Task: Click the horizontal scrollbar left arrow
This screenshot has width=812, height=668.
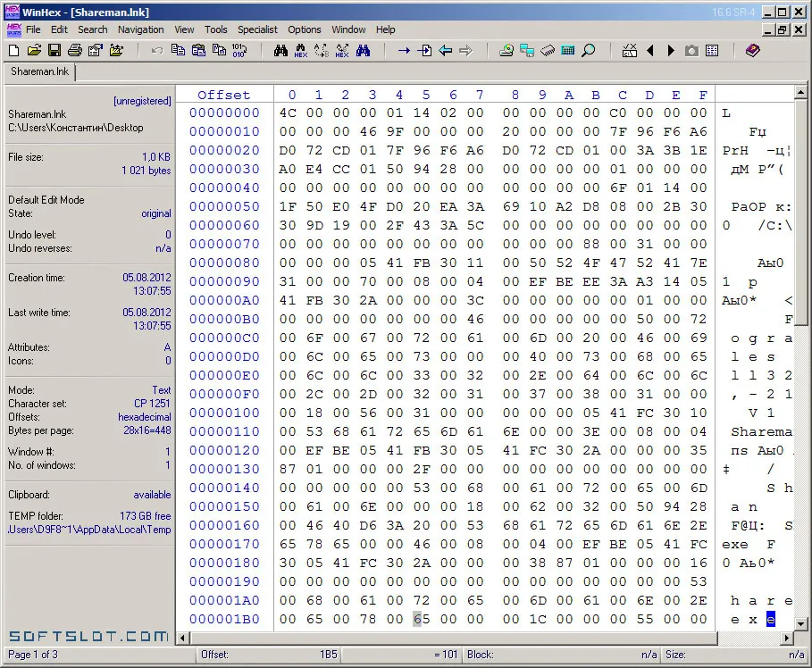Action: pyautogui.click(x=182, y=638)
